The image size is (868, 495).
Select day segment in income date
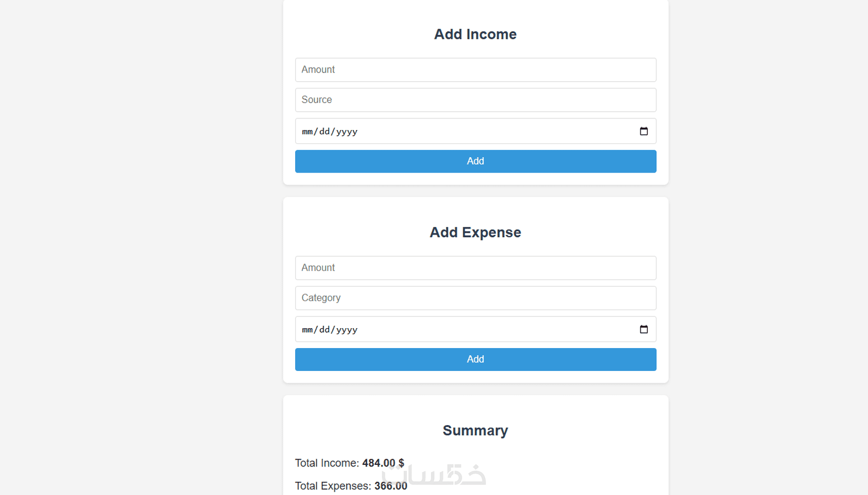324,132
